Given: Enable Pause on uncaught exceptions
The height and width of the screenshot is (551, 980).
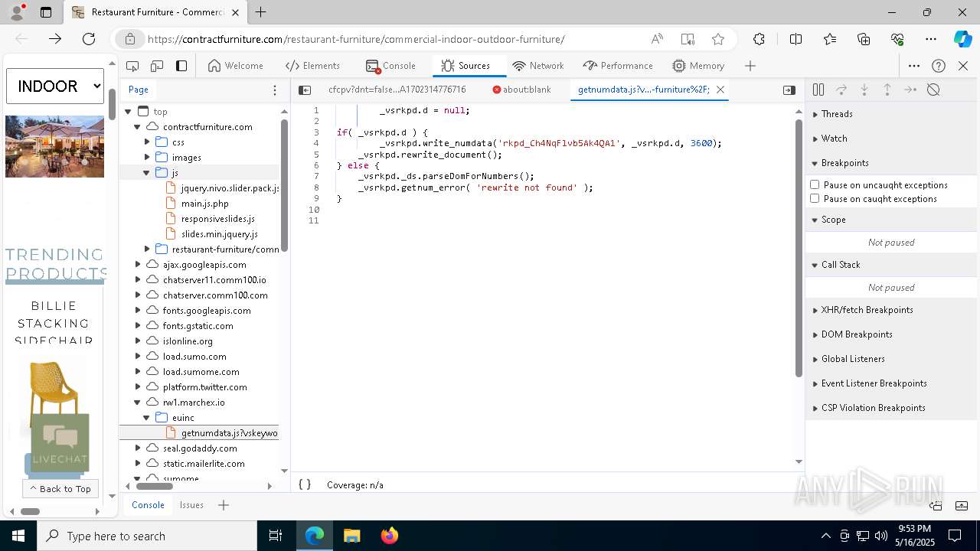Looking at the screenshot, I should 815,184.
